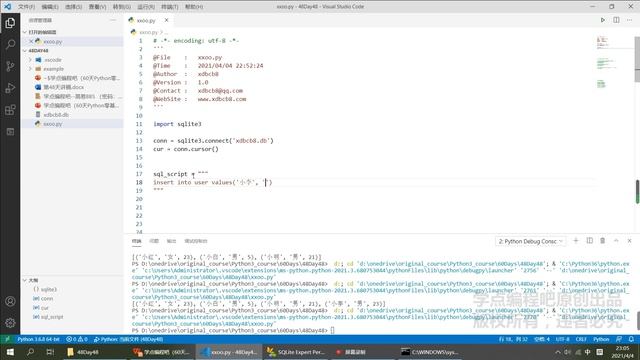This screenshot has width=640, height=360.
Task: Click the VS Code logo in title bar
Action: (x=8, y=7)
